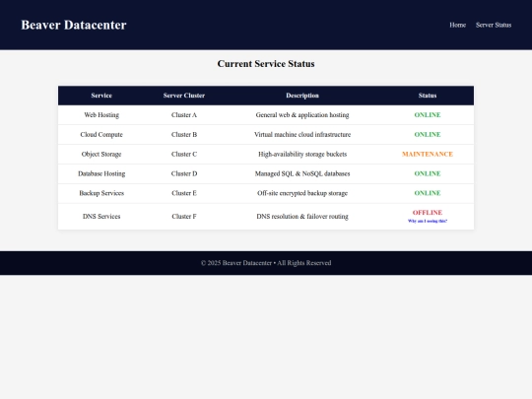Click 'DNS resolution & failover routing' description
This screenshot has width=532, height=399.
pyautogui.click(x=302, y=217)
